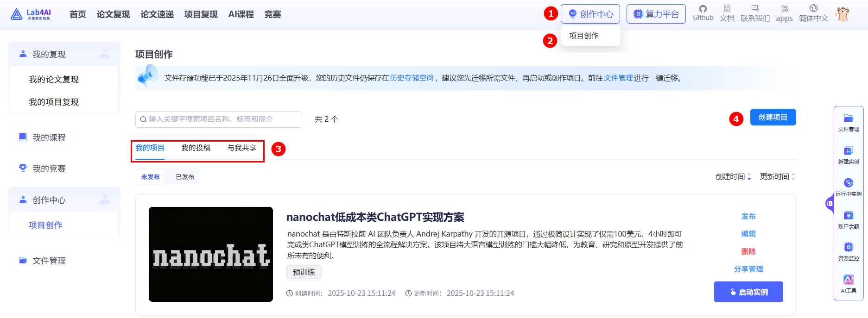Open the Github icon link
868x318 pixels.
(703, 13)
